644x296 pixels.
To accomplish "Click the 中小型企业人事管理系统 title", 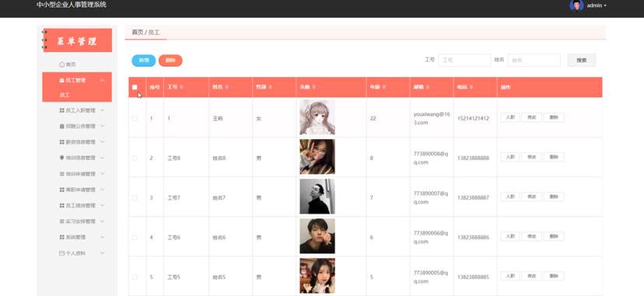I will point(71,5).
